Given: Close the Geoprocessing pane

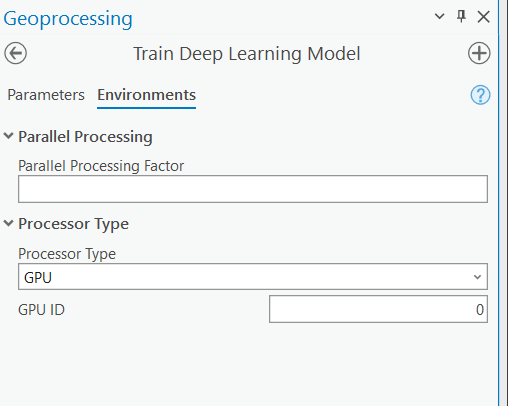Looking at the screenshot, I should tap(483, 16).
